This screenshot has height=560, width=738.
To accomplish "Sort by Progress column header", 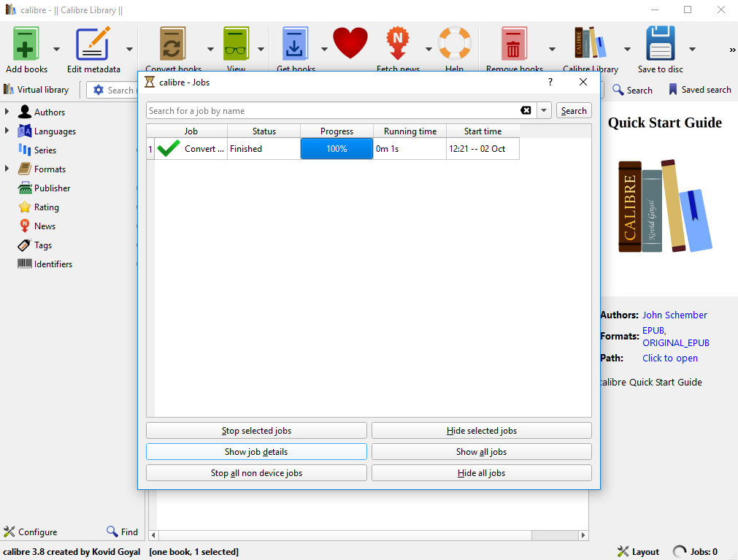I will [337, 131].
